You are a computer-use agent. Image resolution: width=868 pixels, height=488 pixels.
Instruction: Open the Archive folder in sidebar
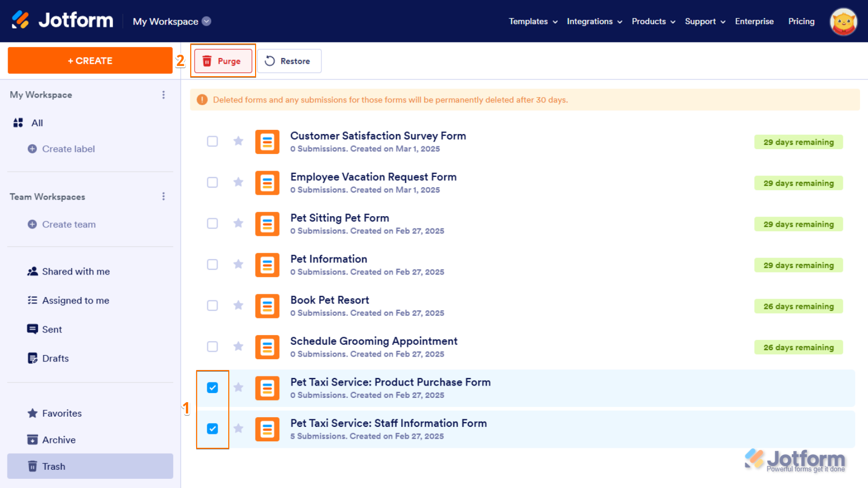58,440
